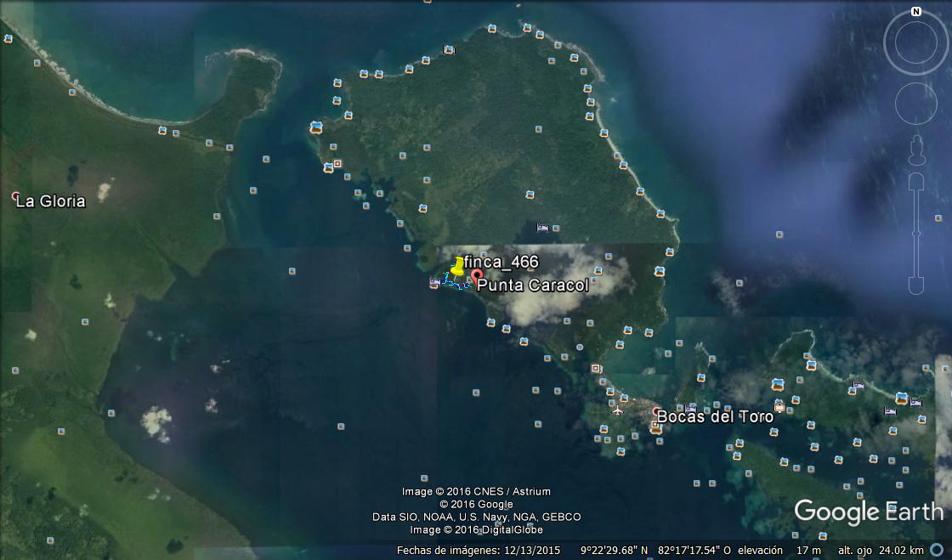Click imagery date 'Fechas de imágenes: 12/13/2015'
The height and width of the screenshot is (560, 952).
point(479,551)
